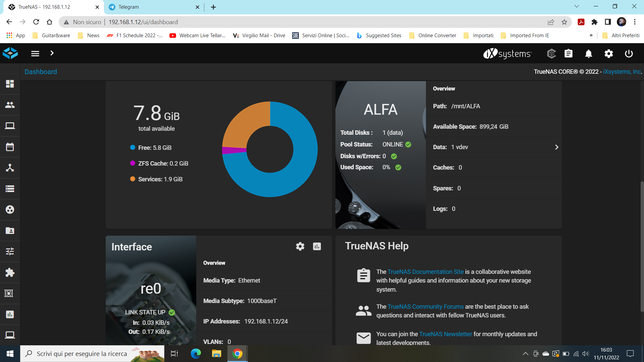Click the orange Services legend swatch
The height and width of the screenshot is (362, 644).
[x=132, y=179]
